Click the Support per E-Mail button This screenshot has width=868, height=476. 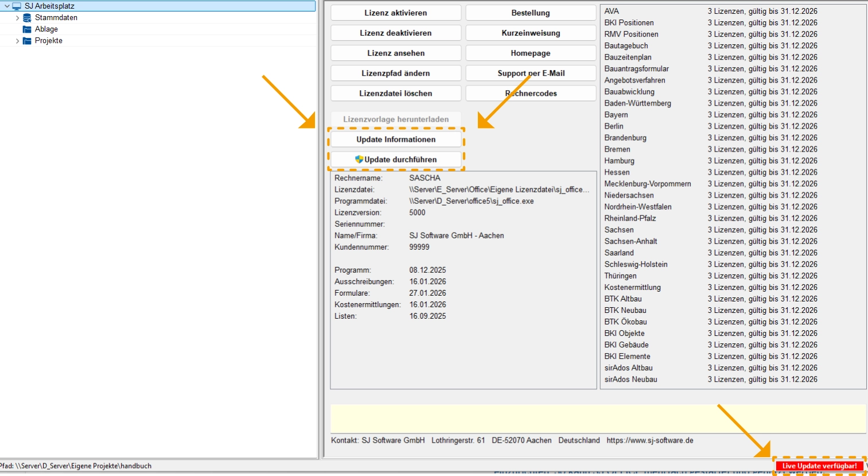(531, 73)
